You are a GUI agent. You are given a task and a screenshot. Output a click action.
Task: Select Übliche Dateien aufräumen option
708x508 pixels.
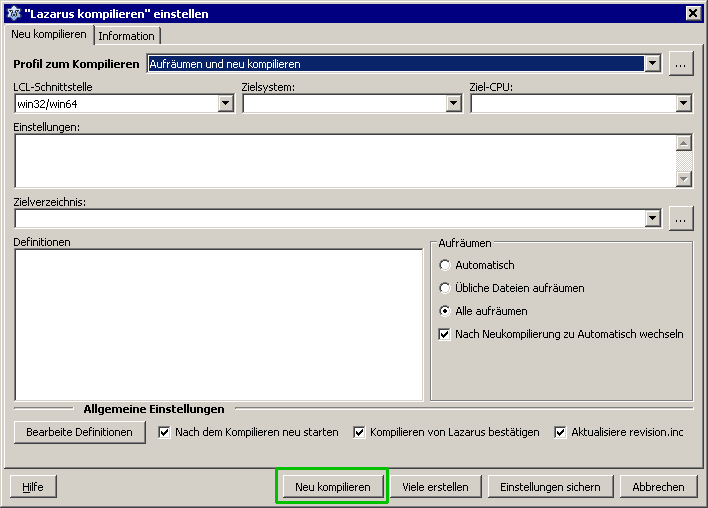click(x=445, y=288)
